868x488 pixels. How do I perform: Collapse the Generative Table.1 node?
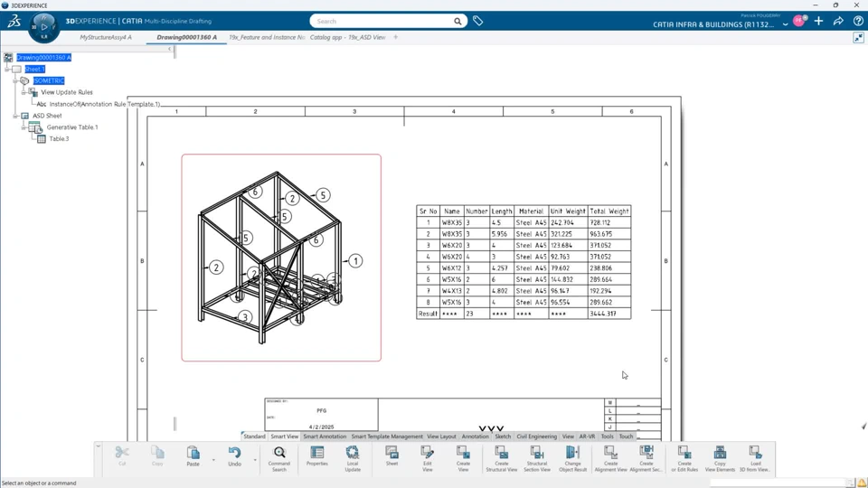(x=24, y=127)
